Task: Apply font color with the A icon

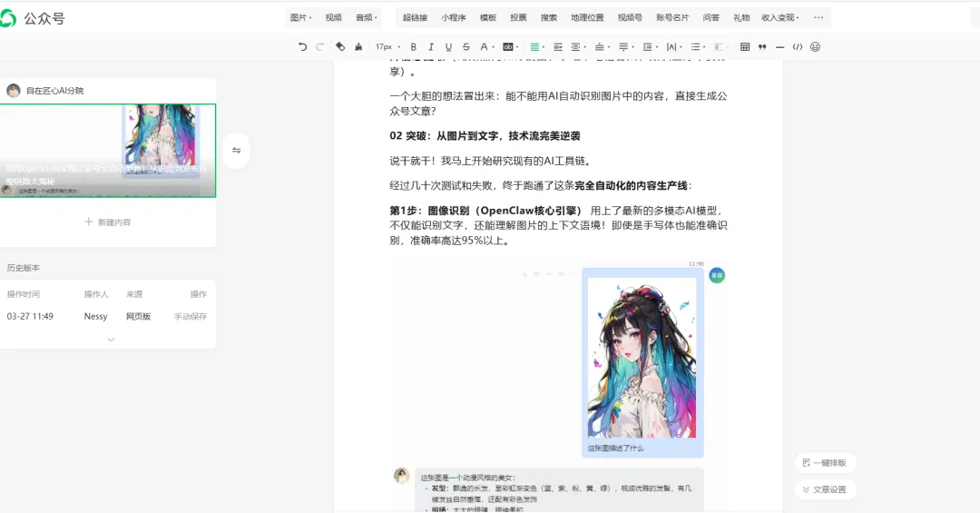Action: pos(483,47)
